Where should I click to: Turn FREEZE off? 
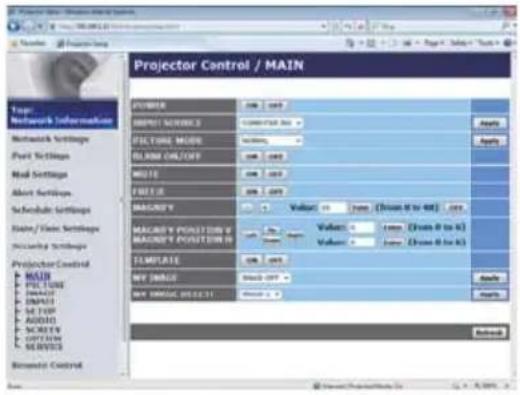tap(275, 191)
